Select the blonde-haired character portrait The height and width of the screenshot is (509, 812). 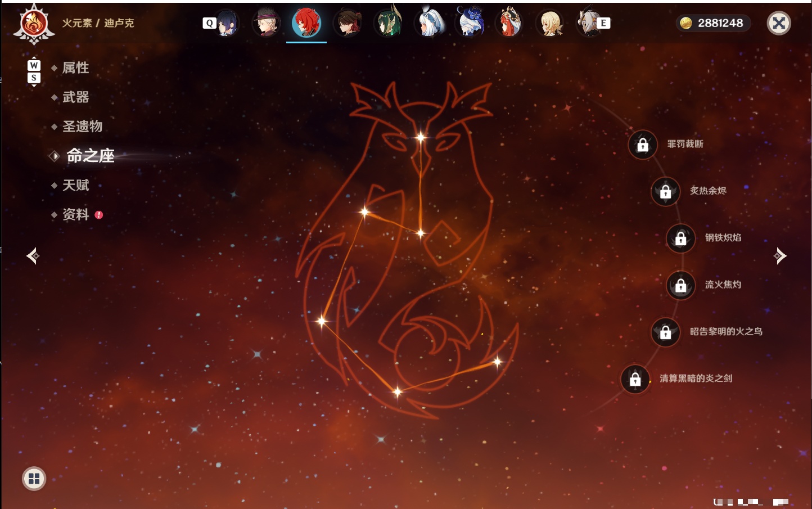point(550,23)
